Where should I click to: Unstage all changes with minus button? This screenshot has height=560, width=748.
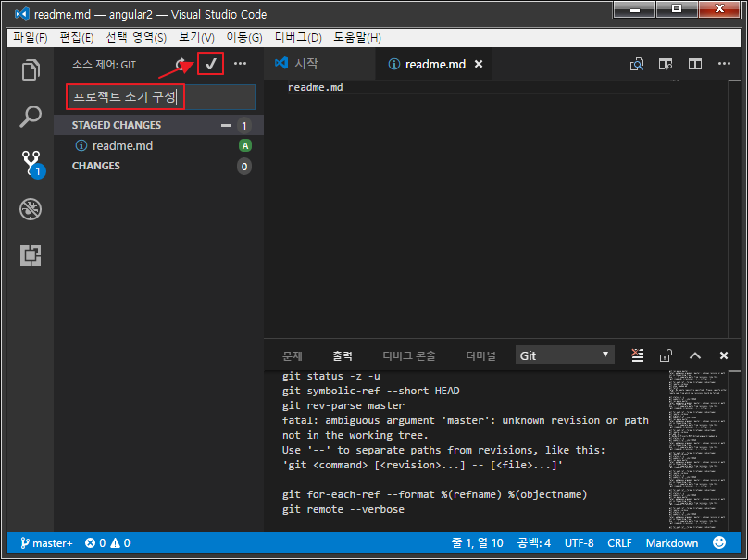point(226,125)
